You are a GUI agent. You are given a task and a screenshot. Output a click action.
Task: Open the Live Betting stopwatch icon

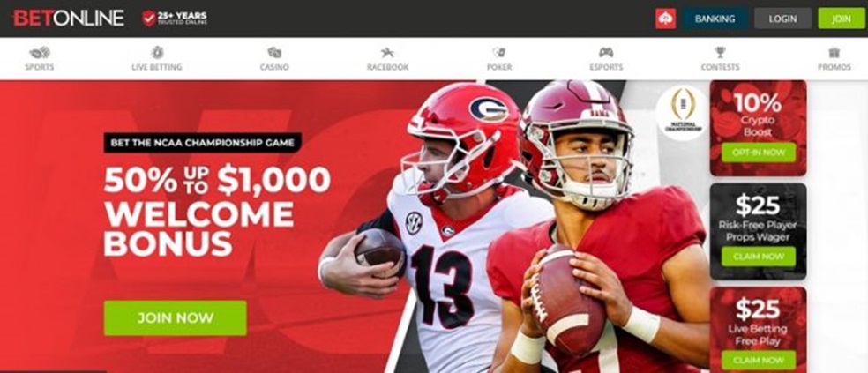click(157, 53)
